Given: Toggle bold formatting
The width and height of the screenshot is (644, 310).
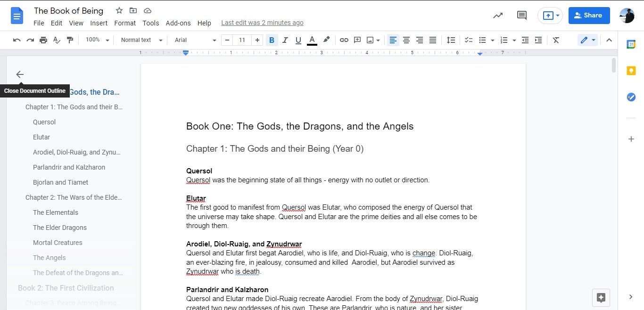Looking at the screenshot, I should coord(272,40).
